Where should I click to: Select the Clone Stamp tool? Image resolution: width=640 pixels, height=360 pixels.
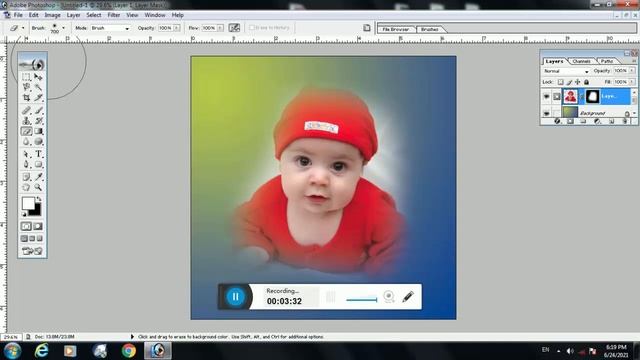(x=27, y=121)
